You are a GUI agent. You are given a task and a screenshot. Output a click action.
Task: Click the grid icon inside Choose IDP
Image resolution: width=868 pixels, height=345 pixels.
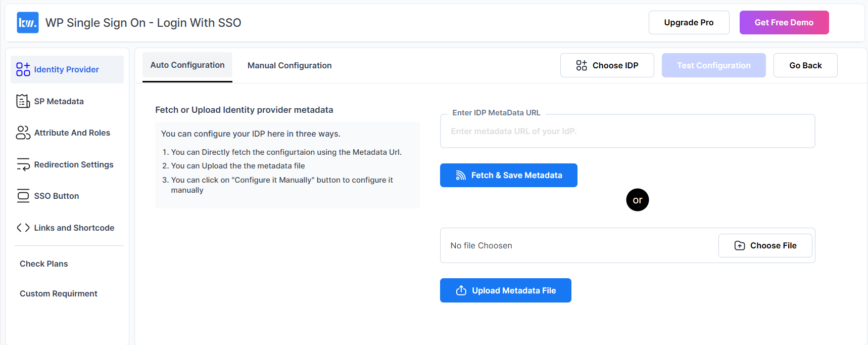(581, 65)
